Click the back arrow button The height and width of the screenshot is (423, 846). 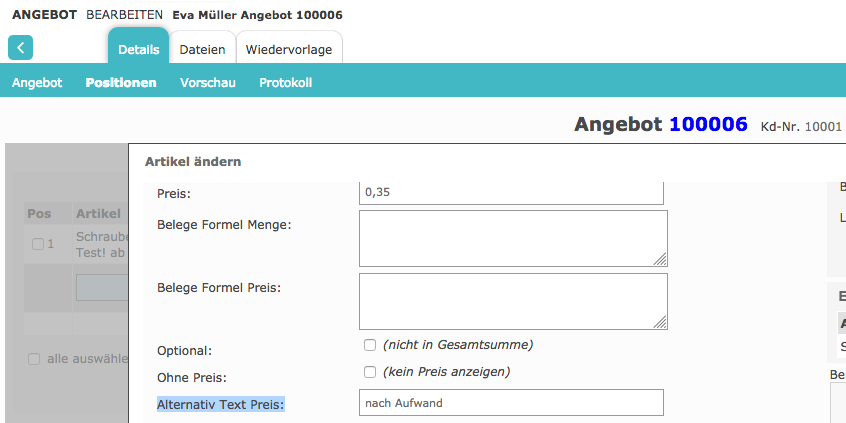[20, 47]
